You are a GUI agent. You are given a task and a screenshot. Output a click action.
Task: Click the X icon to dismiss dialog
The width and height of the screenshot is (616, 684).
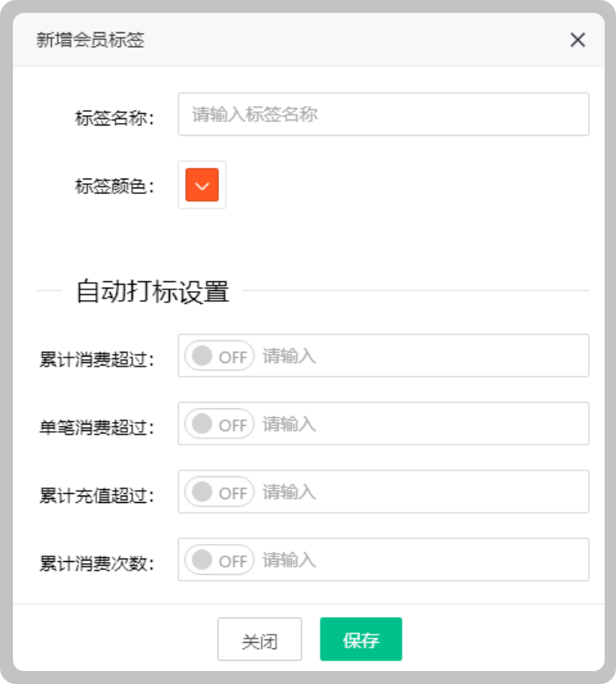(578, 40)
